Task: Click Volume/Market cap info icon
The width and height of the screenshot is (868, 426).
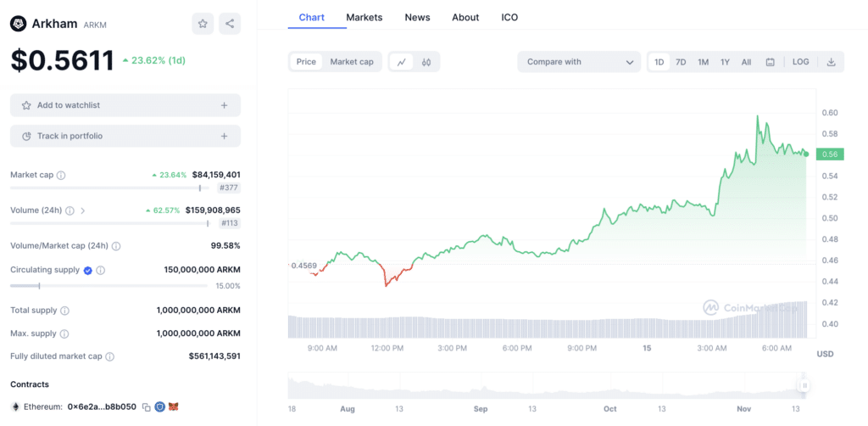Action: click(x=116, y=246)
